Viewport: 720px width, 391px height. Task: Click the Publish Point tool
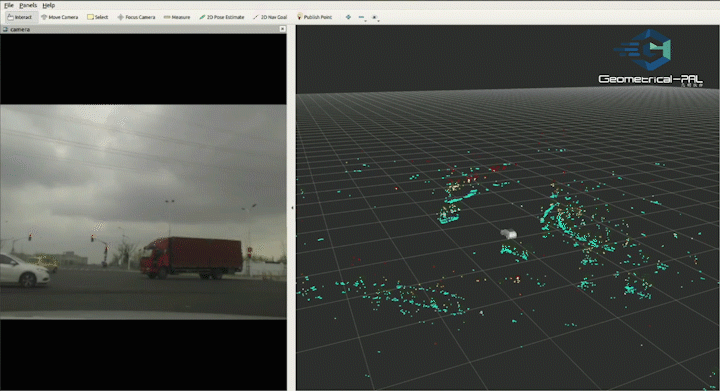click(x=315, y=17)
